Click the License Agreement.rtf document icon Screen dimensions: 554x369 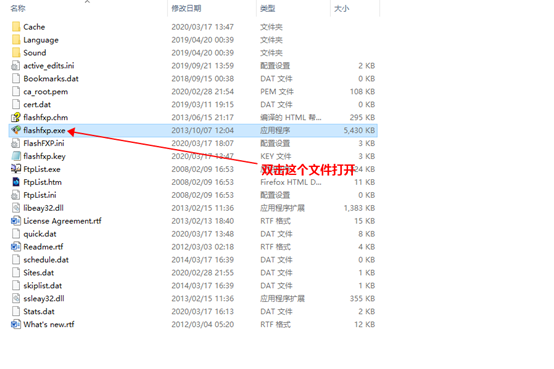point(16,221)
